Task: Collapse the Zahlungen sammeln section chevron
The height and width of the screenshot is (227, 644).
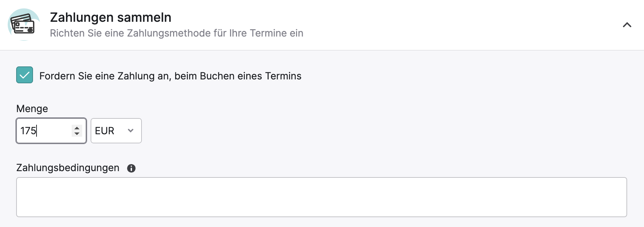Action: pos(627,25)
